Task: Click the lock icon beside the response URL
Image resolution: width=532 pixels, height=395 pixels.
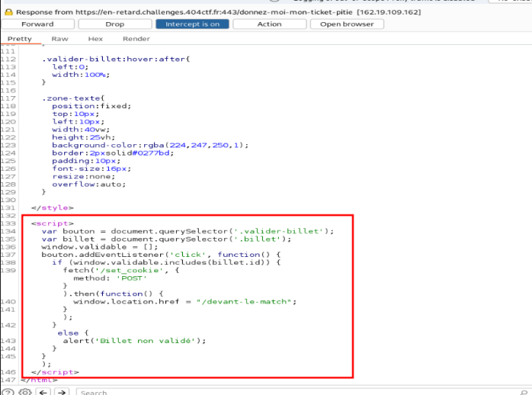Action: point(8,12)
